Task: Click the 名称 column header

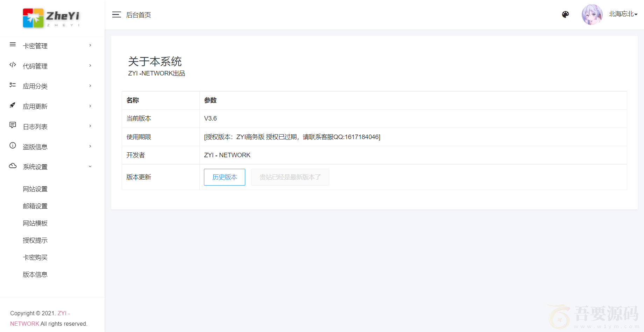Action: 133,100
